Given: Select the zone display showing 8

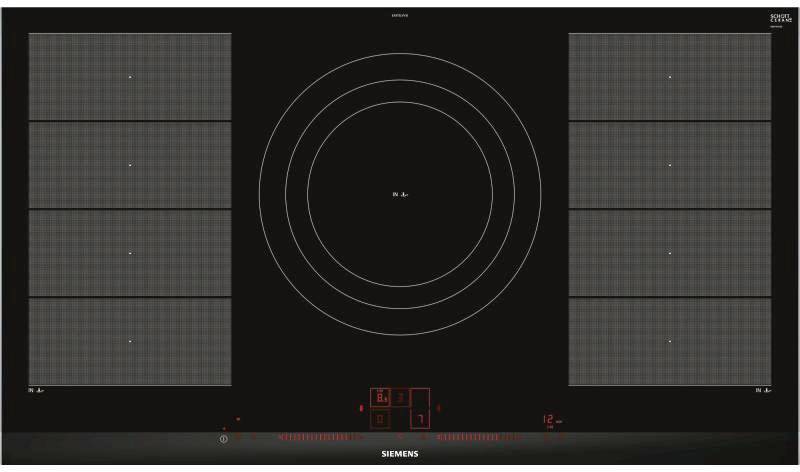Looking at the screenshot, I should tap(380, 398).
